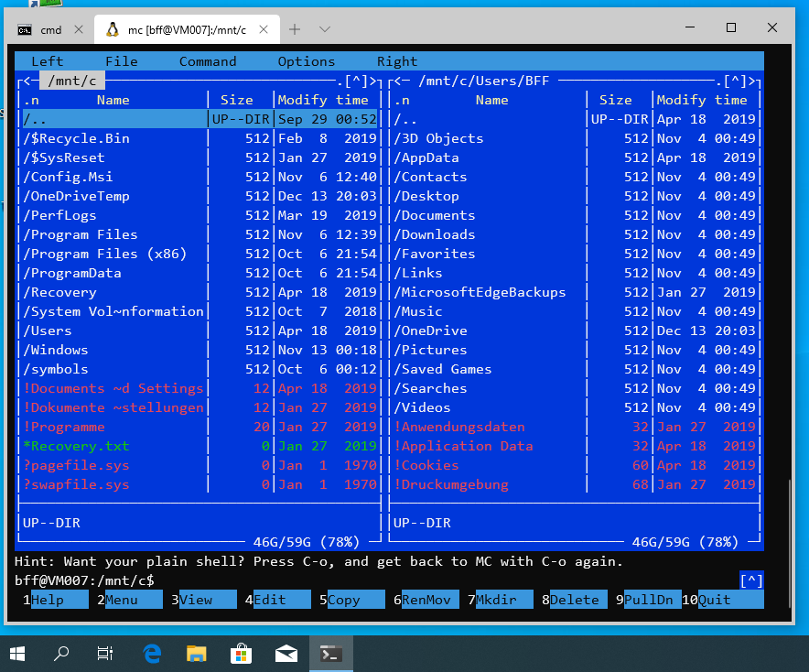Click the 3 View function key
The height and width of the screenshot is (672, 809).
(204, 600)
